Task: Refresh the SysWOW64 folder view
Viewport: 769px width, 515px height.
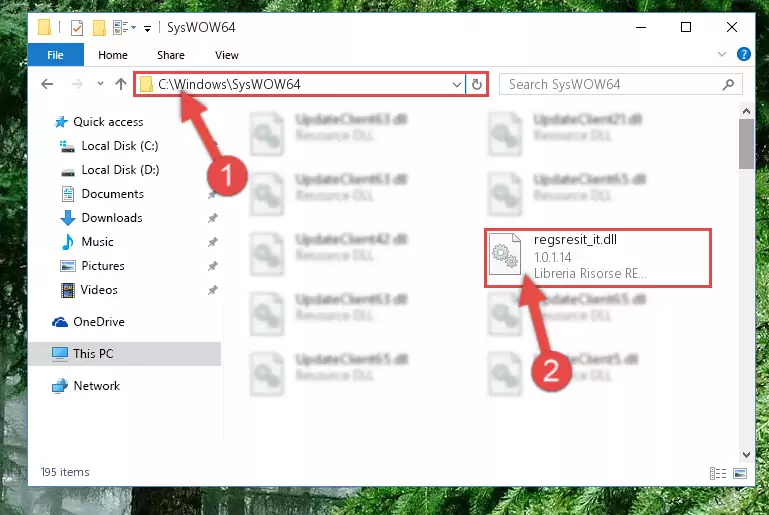Action: pos(476,84)
